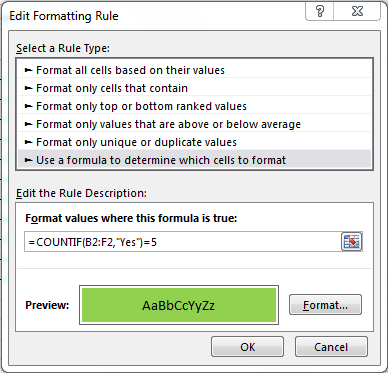The width and height of the screenshot is (388, 373).
Task: Pick 'Format only unique or duplicate values' rule
Action: pos(194,142)
